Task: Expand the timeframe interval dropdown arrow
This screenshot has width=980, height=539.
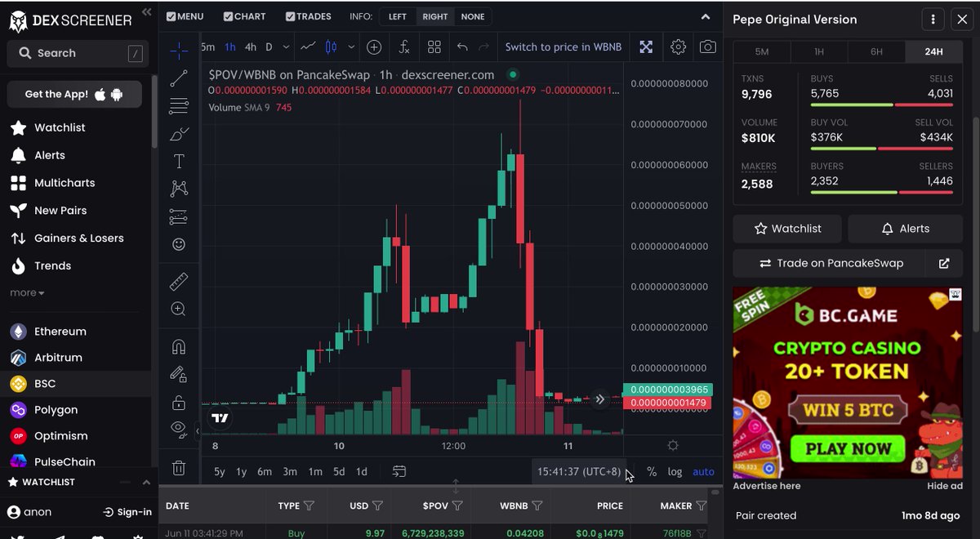Action: 285,47
